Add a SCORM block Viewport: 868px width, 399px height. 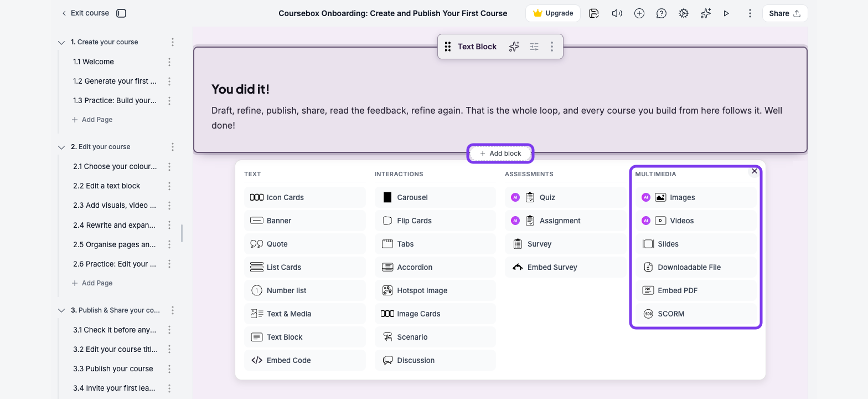[x=696, y=314]
